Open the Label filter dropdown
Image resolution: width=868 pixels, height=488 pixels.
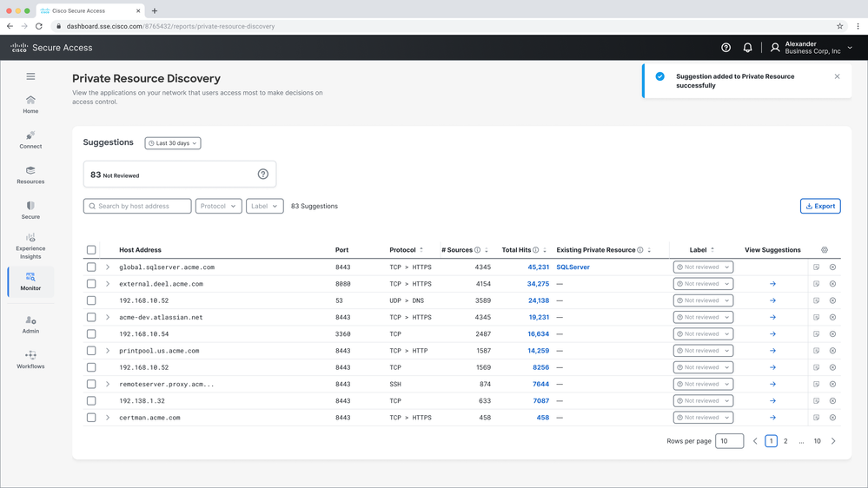[x=265, y=206]
